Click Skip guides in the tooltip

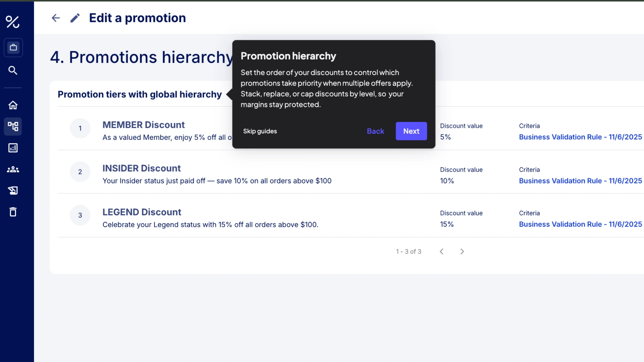tap(260, 131)
